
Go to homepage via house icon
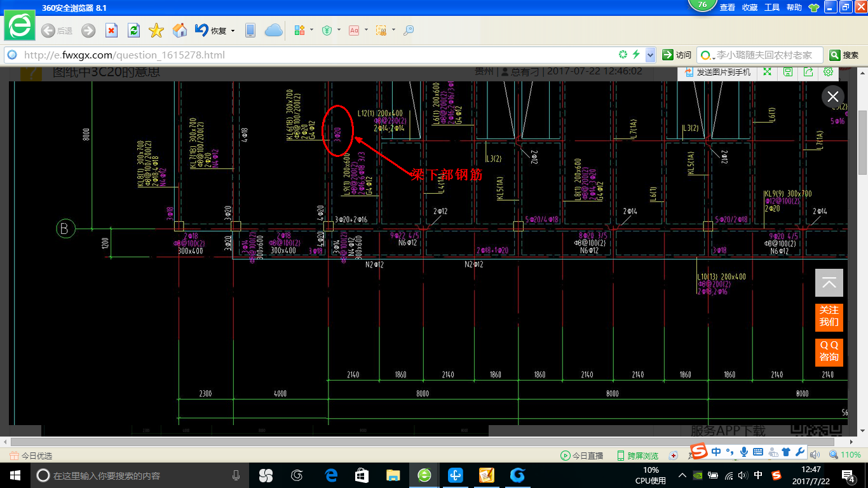(180, 30)
